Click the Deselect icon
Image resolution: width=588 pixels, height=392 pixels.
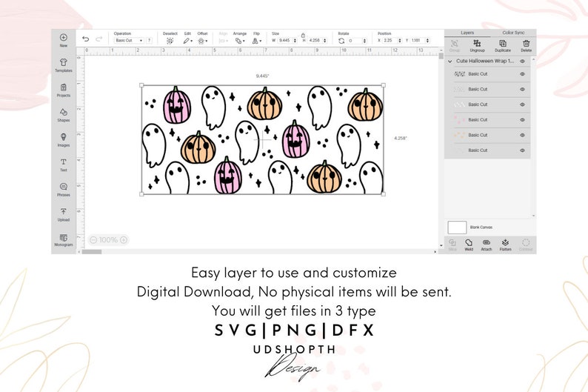tap(170, 41)
